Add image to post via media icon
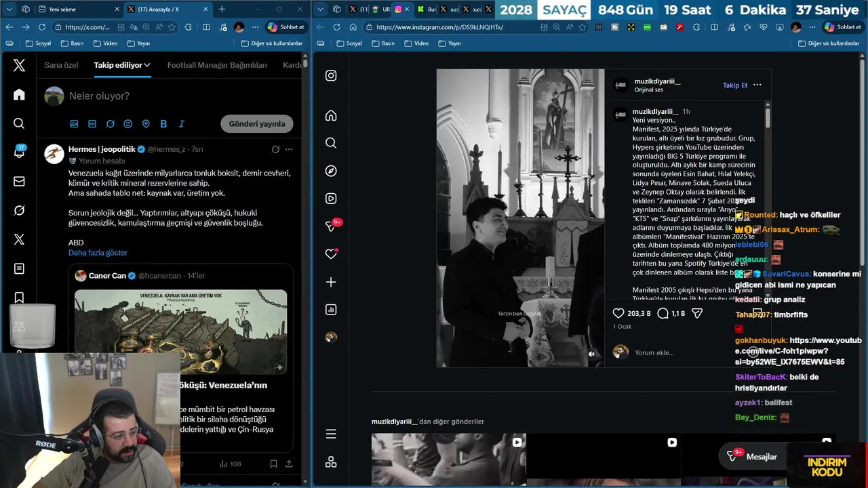 pyautogui.click(x=74, y=124)
